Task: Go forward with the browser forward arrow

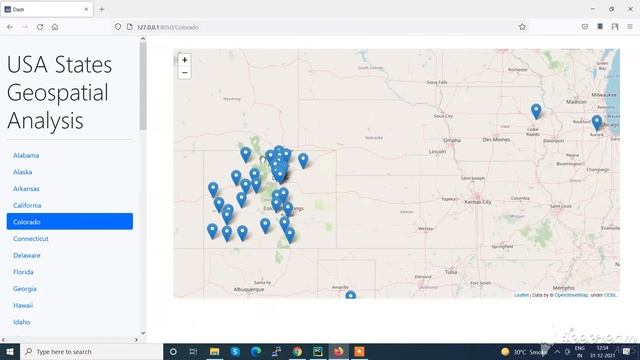Action: (25, 27)
